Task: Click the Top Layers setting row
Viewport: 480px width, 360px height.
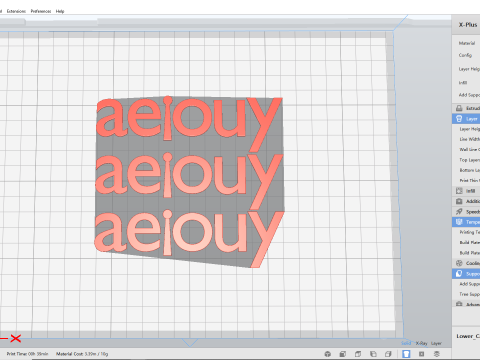Action: pyautogui.click(x=469, y=160)
